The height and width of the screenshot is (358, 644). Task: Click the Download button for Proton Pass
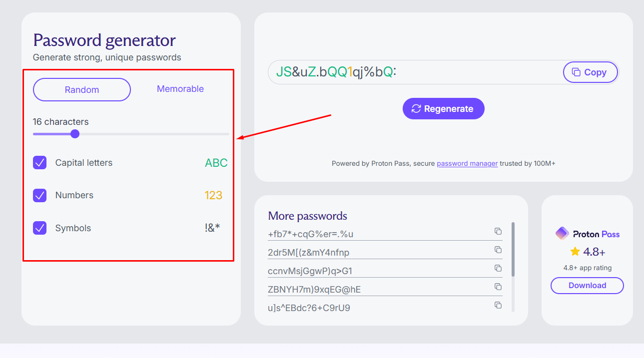click(587, 286)
